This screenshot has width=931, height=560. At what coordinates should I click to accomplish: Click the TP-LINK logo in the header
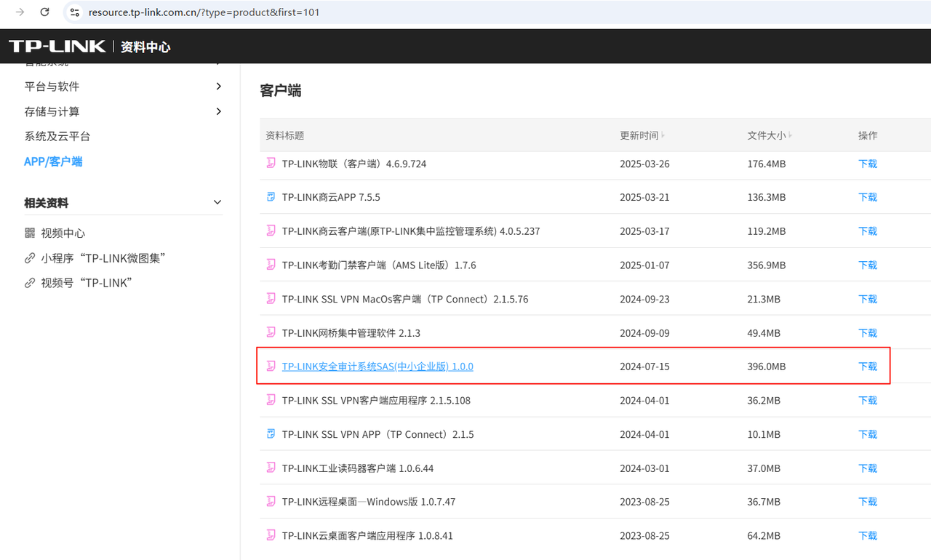point(57,45)
